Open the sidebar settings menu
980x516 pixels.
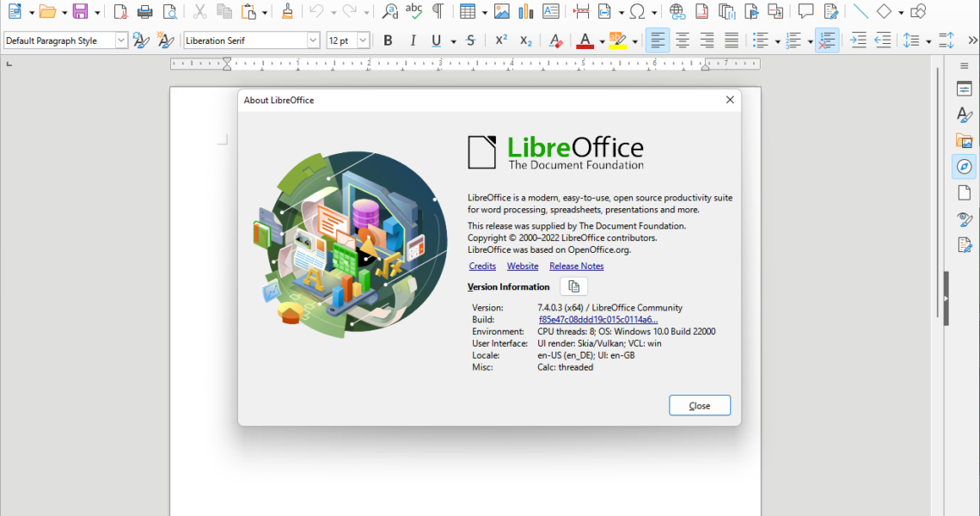[x=964, y=66]
